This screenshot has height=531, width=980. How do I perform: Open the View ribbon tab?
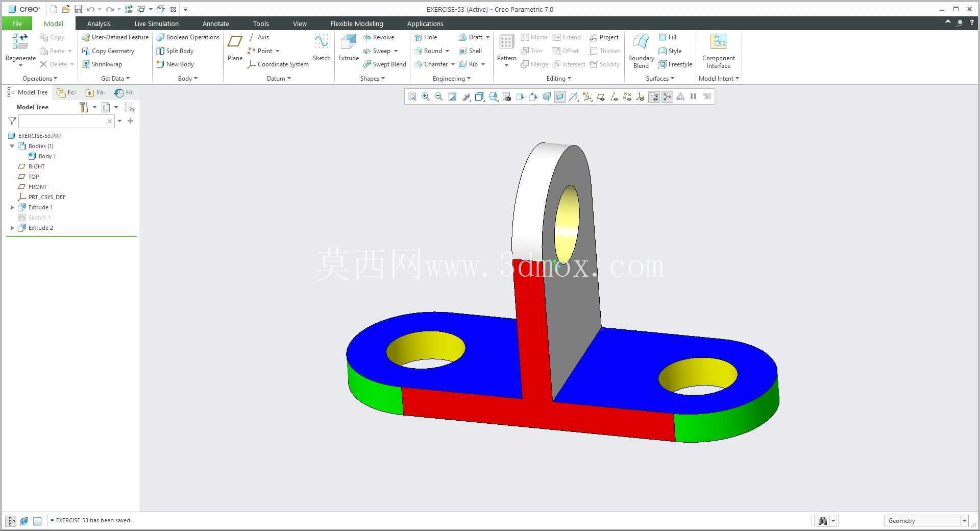tap(300, 23)
